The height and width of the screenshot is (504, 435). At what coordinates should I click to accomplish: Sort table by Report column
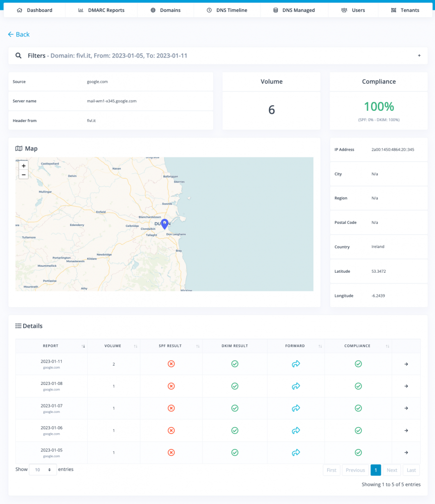(51, 346)
